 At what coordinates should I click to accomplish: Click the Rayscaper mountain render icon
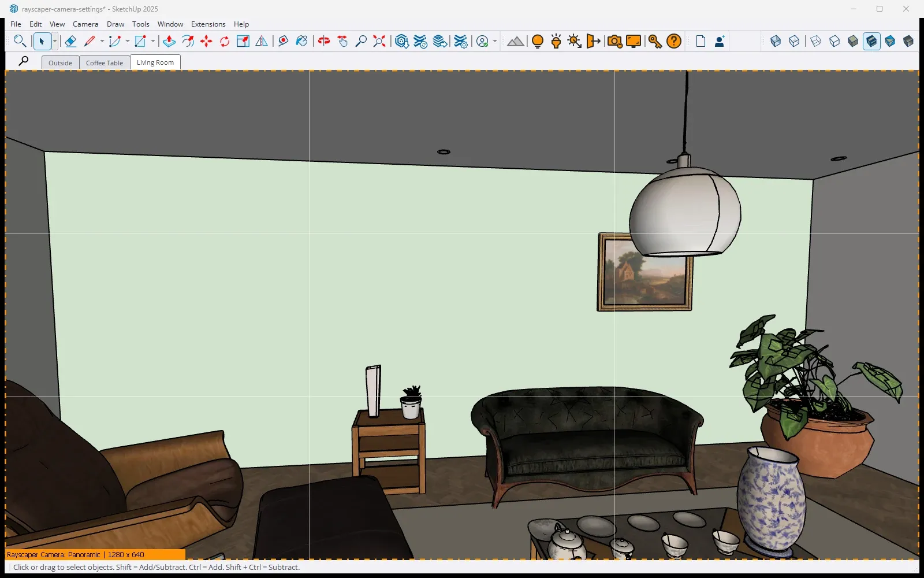[x=515, y=41]
